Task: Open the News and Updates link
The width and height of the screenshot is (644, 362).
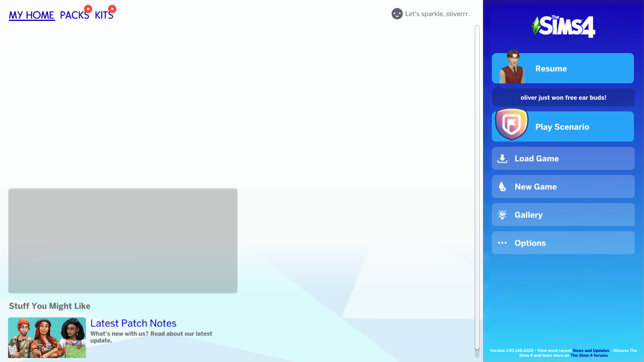Action: (x=591, y=351)
